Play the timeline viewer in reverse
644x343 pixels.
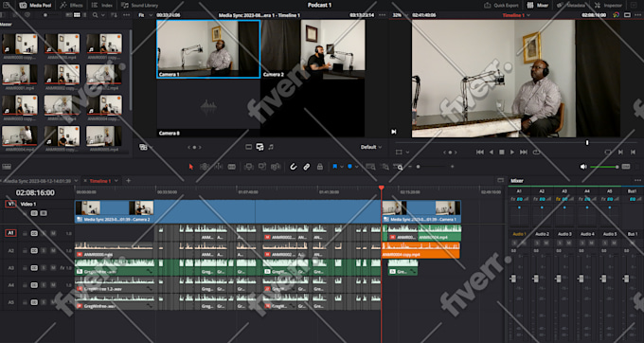491,152
